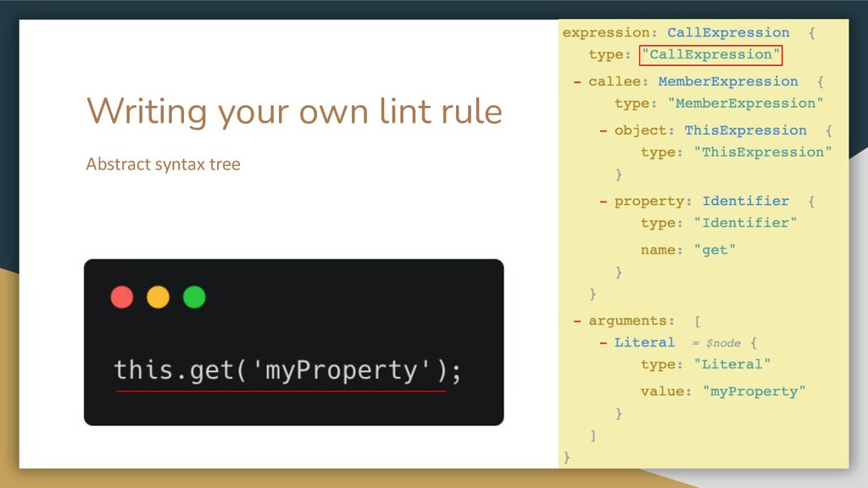The height and width of the screenshot is (488, 868).
Task: Click the "ThisExpression" type value
Action: 763,152
